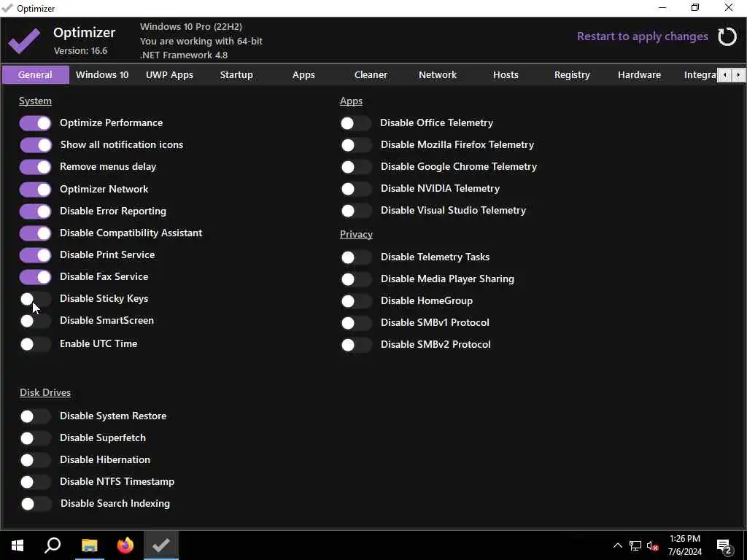
Task: Click the System section heading
Action: [x=35, y=101]
